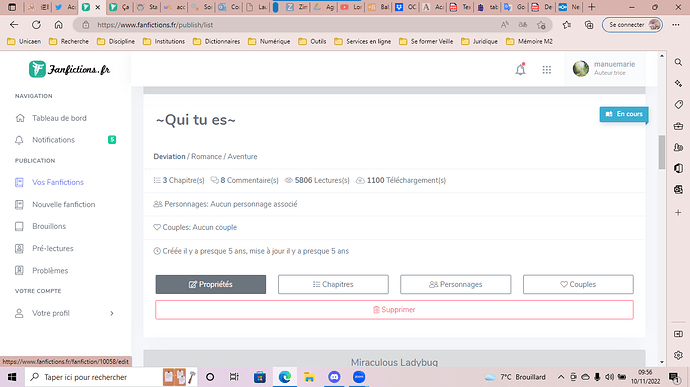Open Edge sidebar Office icon
The width and height of the screenshot is (690, 387).
(678, 168)
